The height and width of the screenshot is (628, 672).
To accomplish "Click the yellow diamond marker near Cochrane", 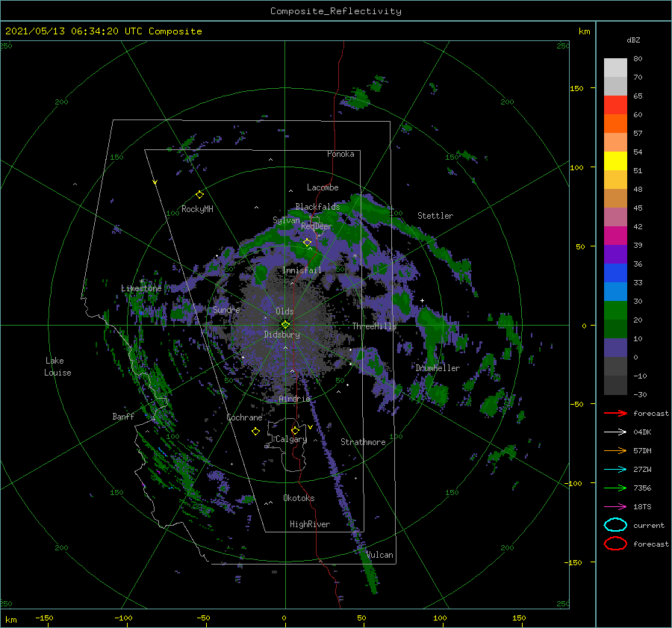I will point(255,432).
